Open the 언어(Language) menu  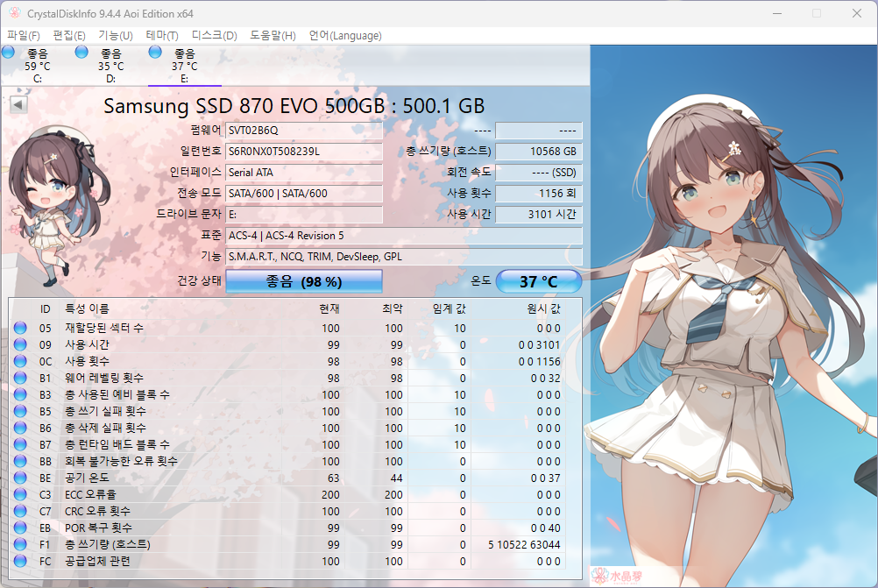pos(345,36)
